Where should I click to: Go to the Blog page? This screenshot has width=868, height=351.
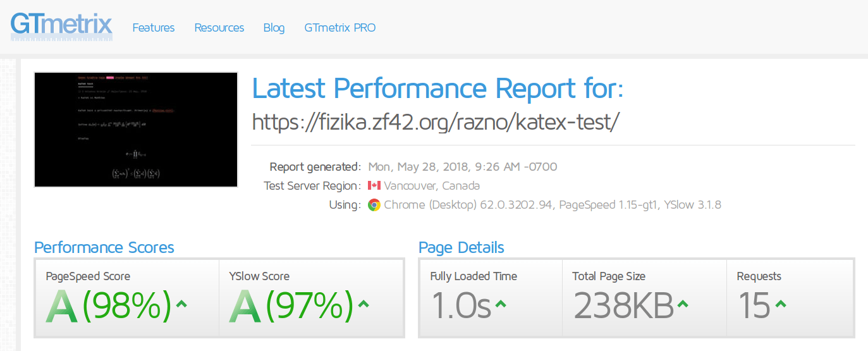tap(274, 28)
